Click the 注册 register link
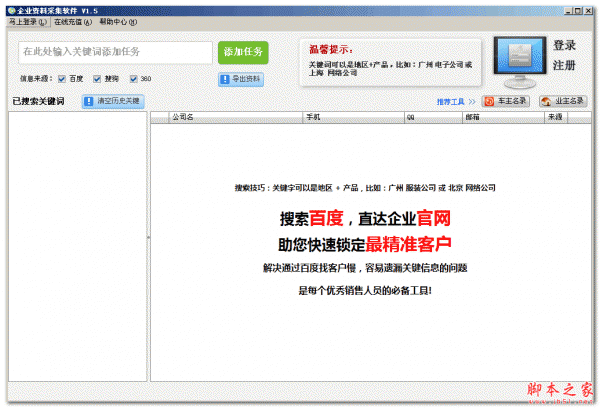Screen dimensions: 600x408 point(564,65)
